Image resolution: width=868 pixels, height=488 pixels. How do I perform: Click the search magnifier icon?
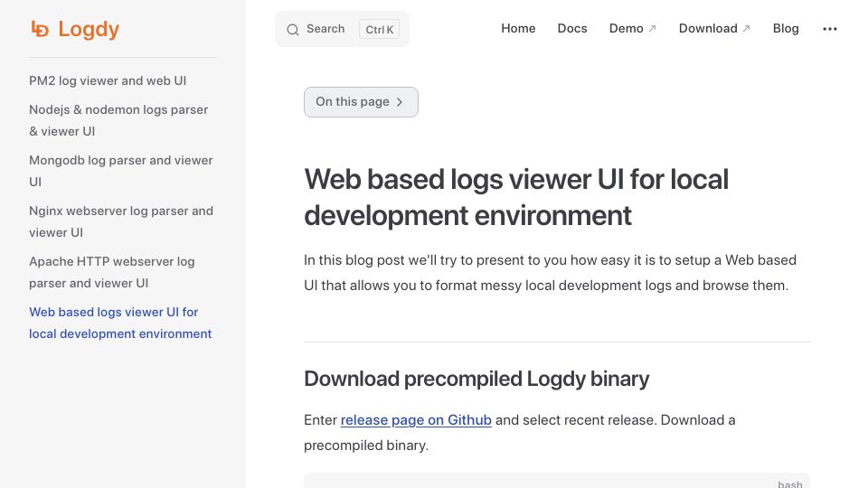[293, 29]
